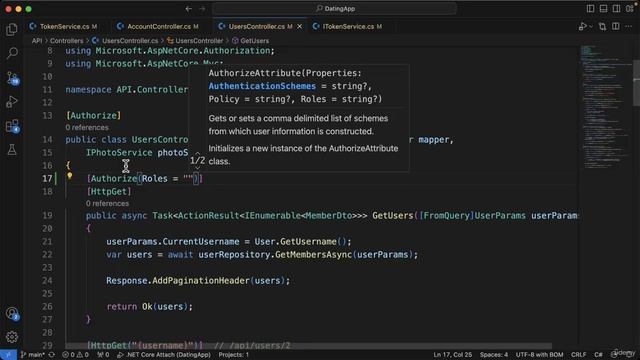Click the minimap code overview
The height and width of the screenshot is (360, 640).
[x=606, y=106]
